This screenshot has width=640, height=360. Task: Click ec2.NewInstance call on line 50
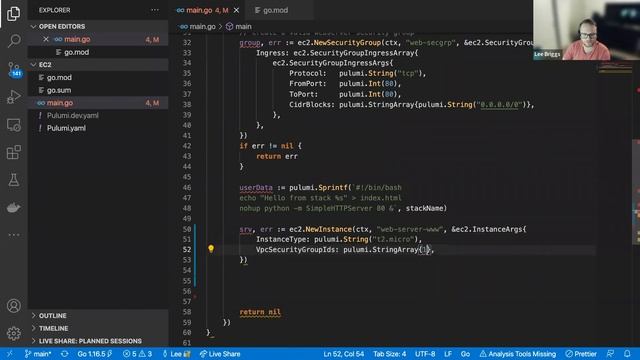click(320, 229)
